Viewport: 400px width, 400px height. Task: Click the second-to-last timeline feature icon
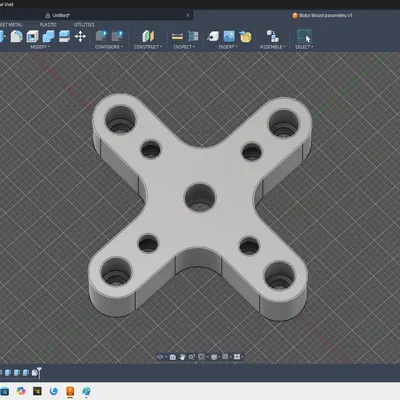click(x=26, y=373)
